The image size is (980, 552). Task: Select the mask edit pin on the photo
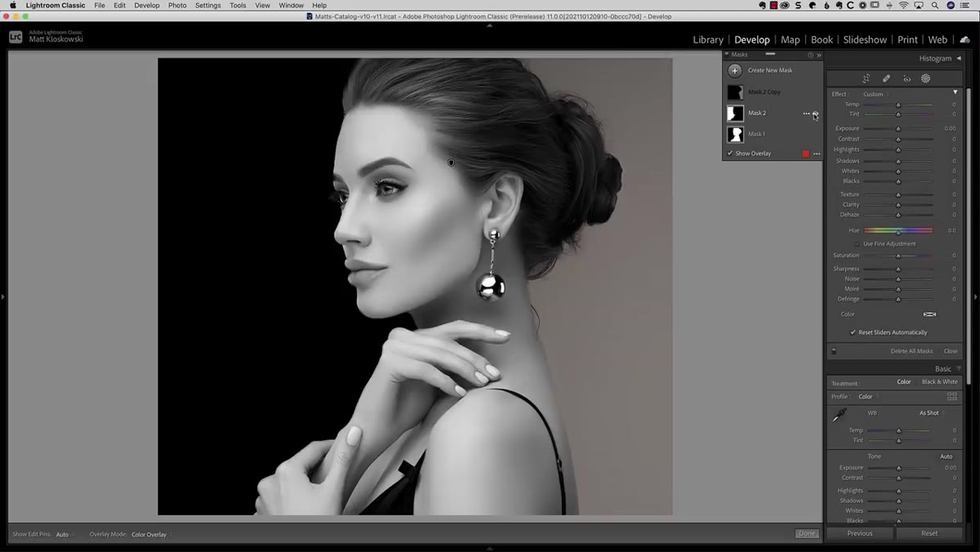tap(452, 163)
